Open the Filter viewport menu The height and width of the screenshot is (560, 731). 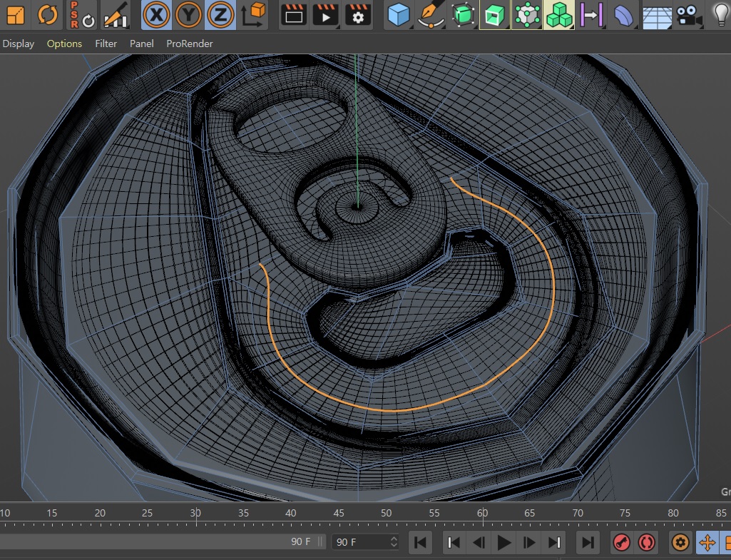pos(106,44)
